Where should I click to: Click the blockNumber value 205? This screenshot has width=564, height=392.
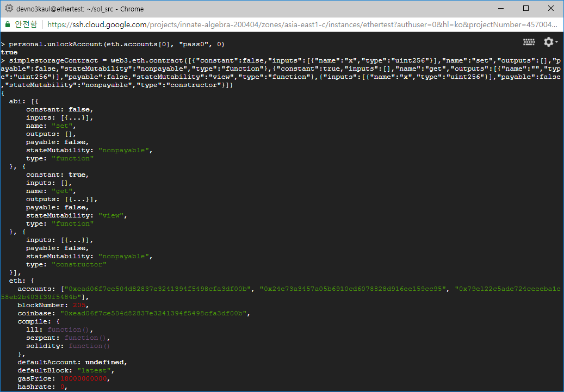coord(79,305)
